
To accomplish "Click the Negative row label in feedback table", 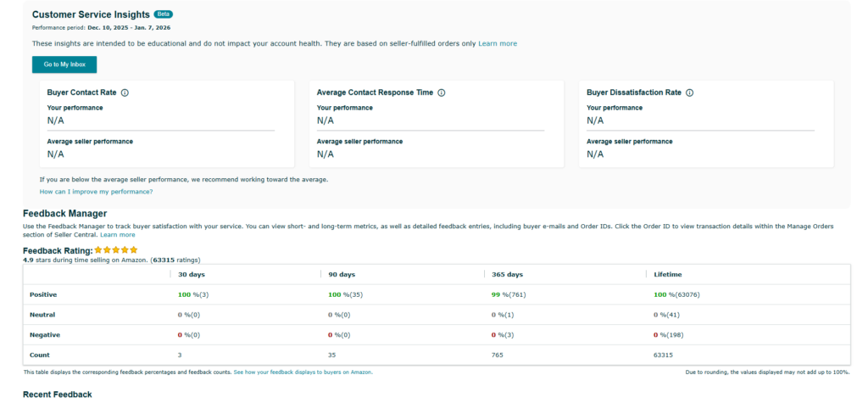I will (45, 334).
